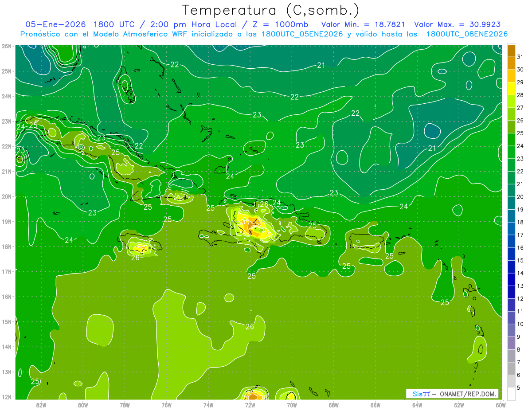532x411 pixels.
Task: Click the 62W longitude axis label
Action: (x=459, y=405)
